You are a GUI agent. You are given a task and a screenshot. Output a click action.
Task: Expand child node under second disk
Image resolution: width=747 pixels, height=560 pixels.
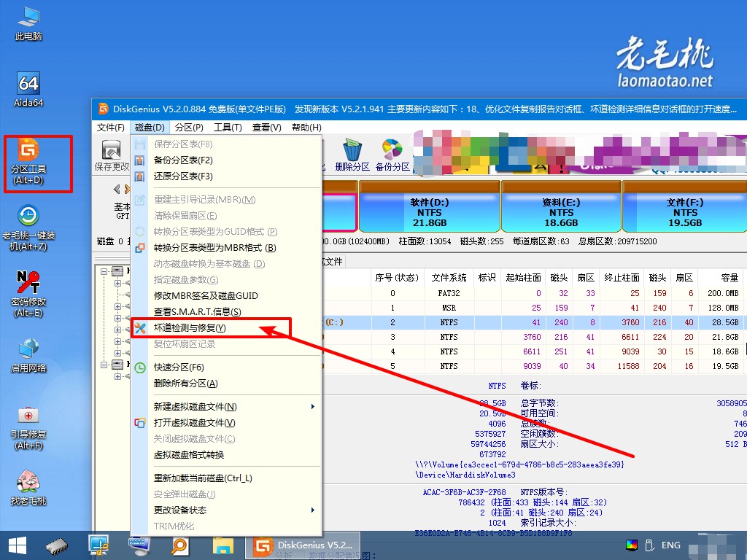point(117,377)
